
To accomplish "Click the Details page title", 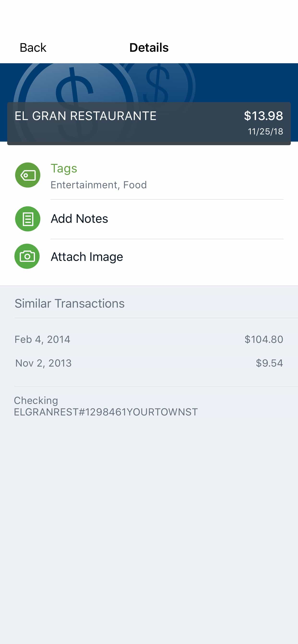I will click(149, 47).
